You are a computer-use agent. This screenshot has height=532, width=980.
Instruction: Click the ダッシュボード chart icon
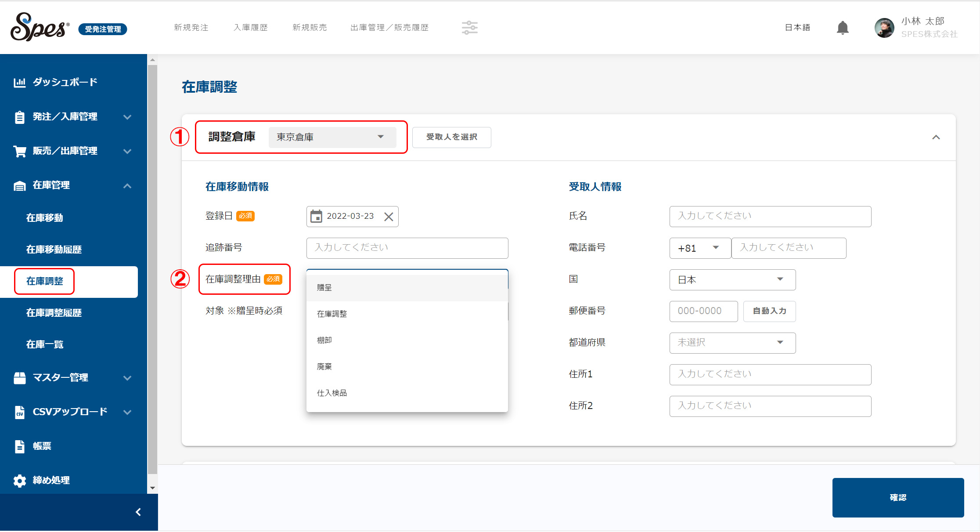point(20,82)
